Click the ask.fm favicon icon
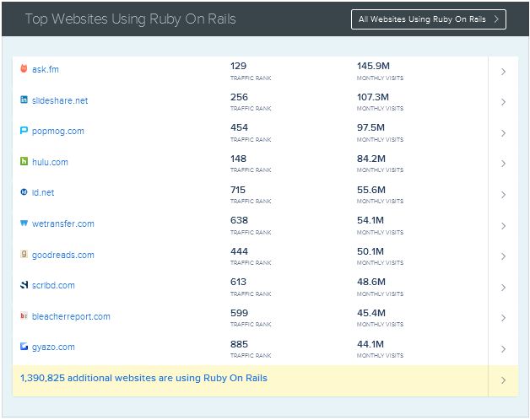The width and height of the screenshot is (530, 420). coord(24,68)
